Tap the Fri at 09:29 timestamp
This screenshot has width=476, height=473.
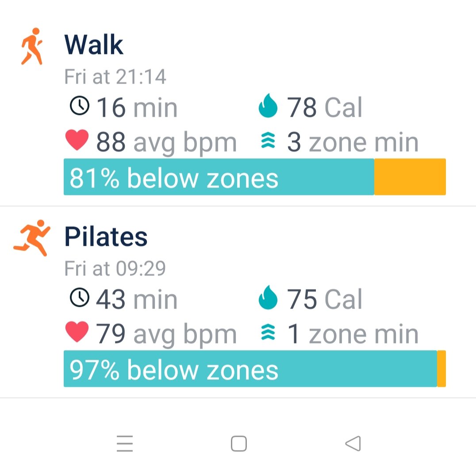tap(115, 268)
